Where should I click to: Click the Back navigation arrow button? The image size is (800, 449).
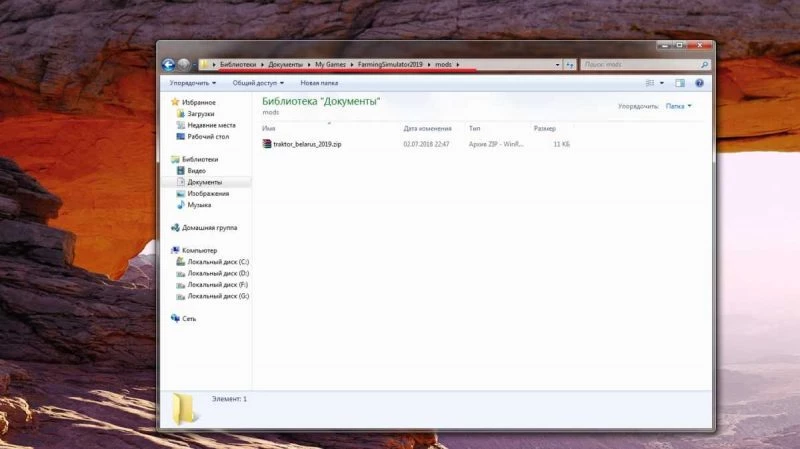pos(168,64)
